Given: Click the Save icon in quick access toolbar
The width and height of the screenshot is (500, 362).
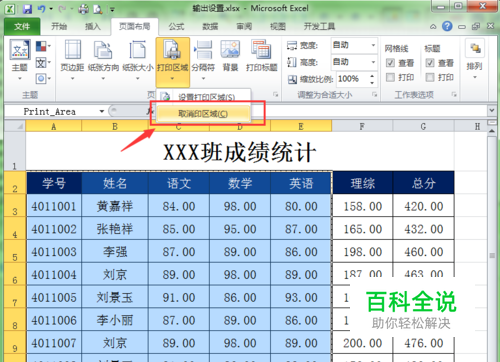Looking at the screenshot, I should 27,9.
